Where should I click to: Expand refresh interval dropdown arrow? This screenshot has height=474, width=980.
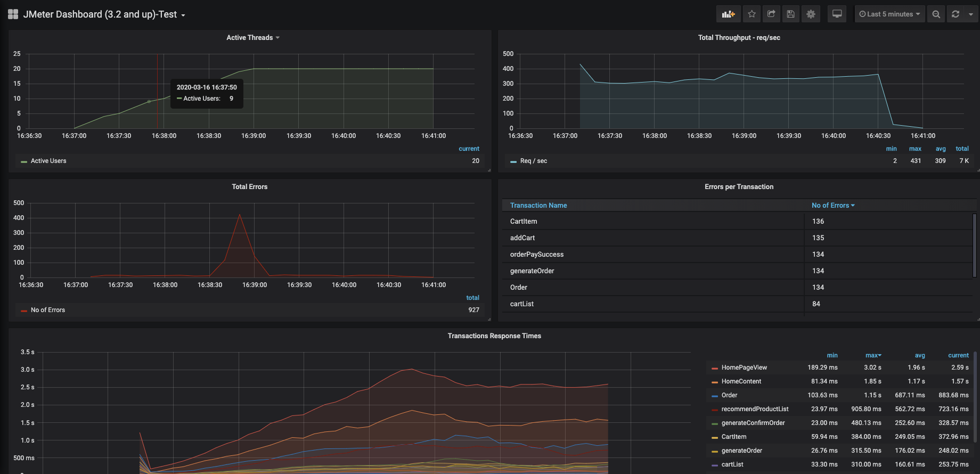tap(971, 14)
